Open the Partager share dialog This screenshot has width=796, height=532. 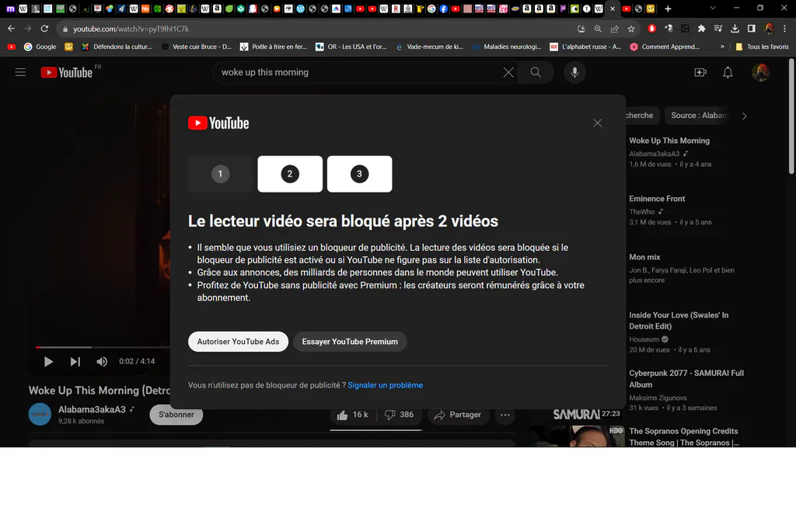(x=458, y=415)
